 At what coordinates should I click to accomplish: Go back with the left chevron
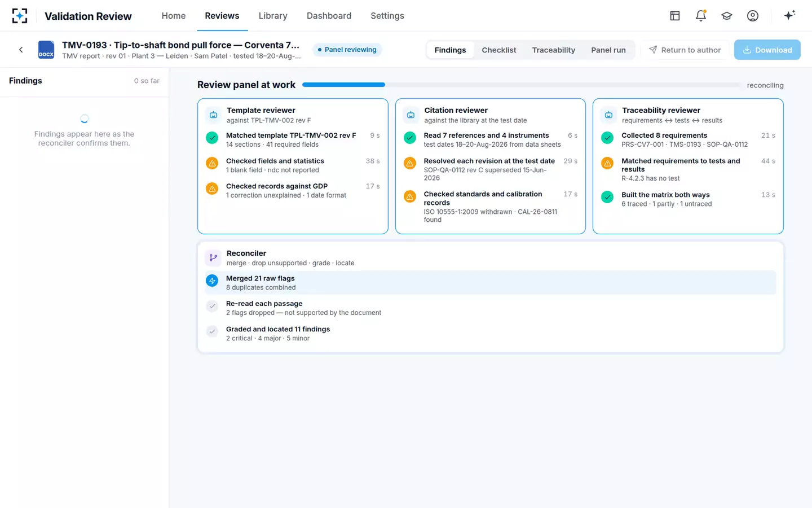click(21, 50)
